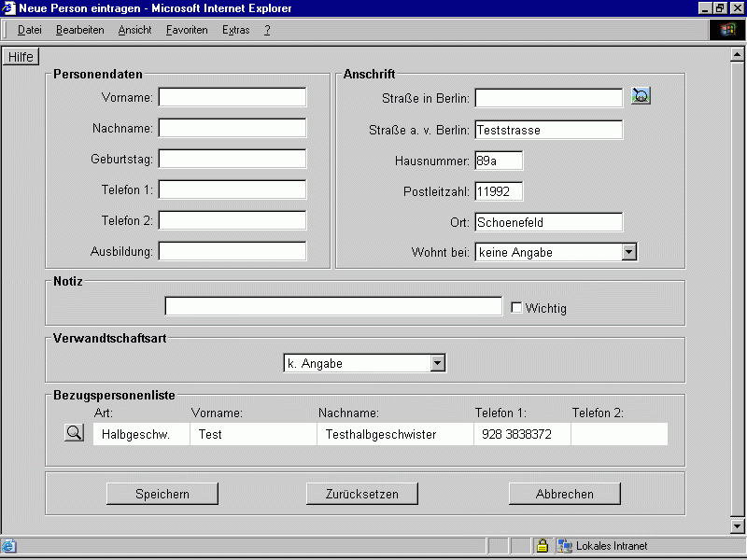Select the Postleitzahl field

(x=499, y=191)
